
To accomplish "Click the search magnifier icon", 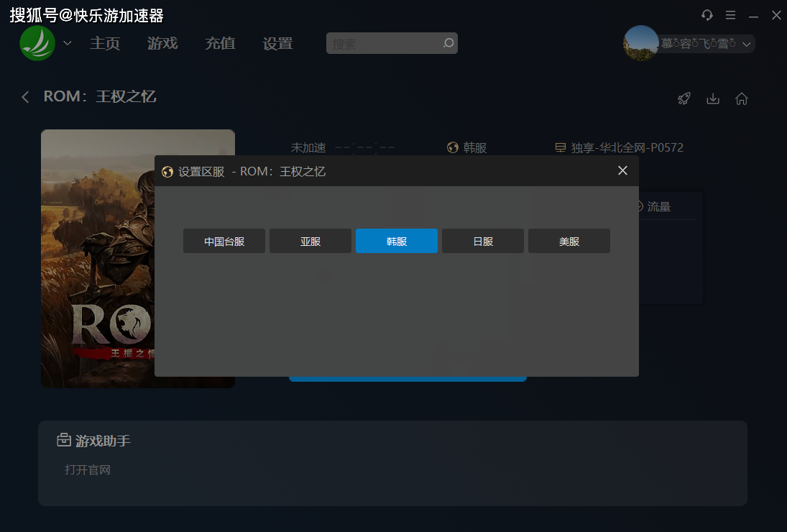I will [x=448, y=43].
